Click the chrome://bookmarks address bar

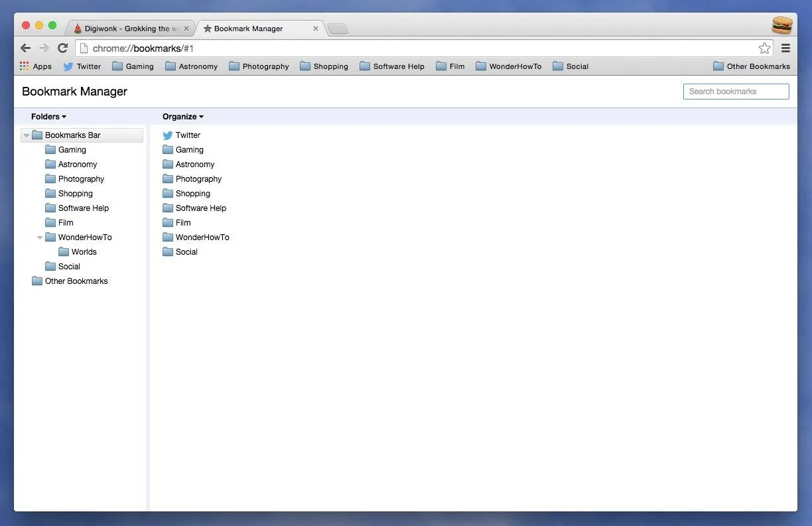[x=425, y=48]
